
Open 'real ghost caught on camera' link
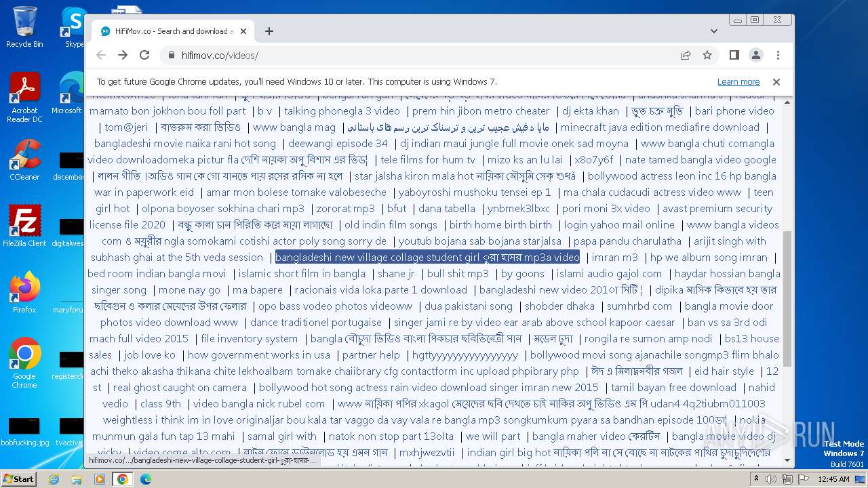coord(180,388)
